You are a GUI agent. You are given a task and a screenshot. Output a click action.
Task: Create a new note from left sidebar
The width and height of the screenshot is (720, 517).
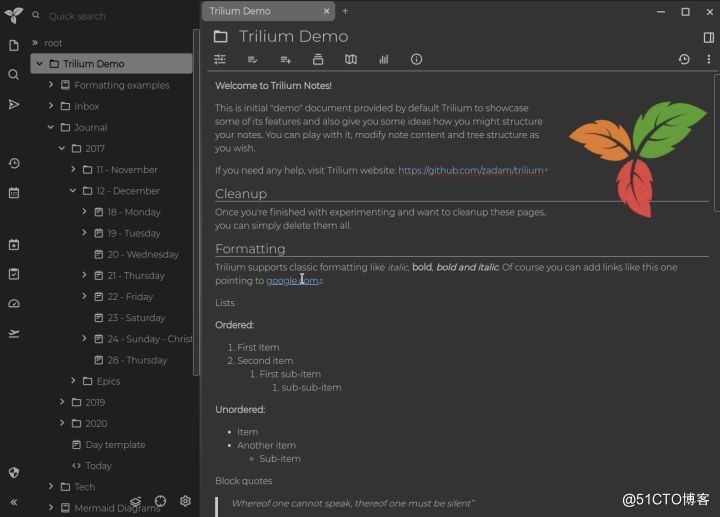pyautogui.click(x=14, y=45)
